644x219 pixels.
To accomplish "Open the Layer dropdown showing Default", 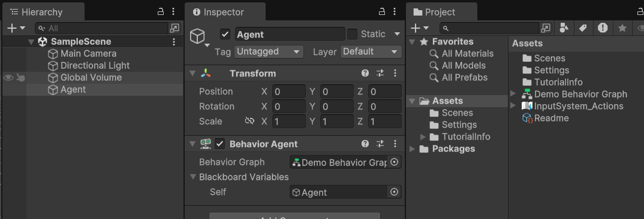I will 371,51.
